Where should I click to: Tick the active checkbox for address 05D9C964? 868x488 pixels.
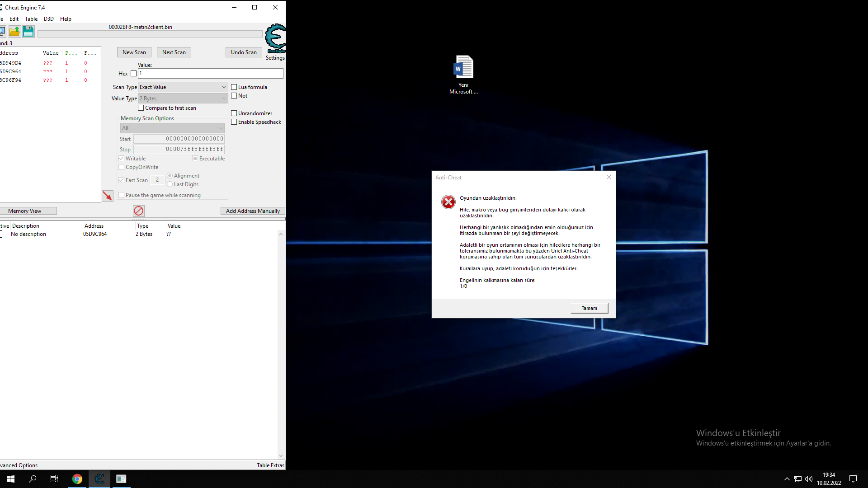coord(1,234)
